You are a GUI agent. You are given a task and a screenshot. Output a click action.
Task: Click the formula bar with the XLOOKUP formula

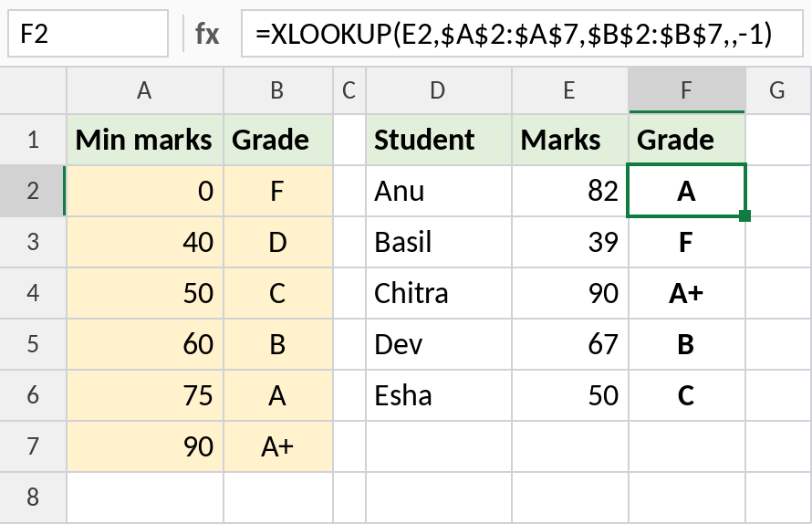tap(522, 34)
